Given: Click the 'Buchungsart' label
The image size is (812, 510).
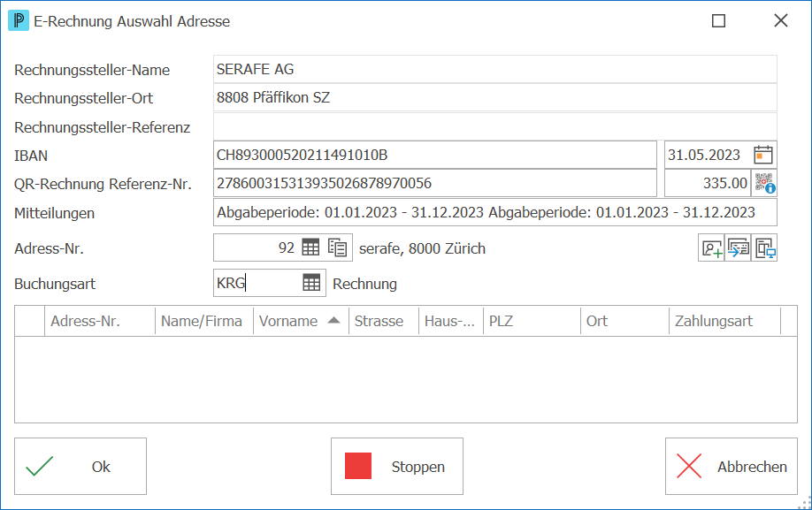Looking at the screenshot, I should 55,284.
